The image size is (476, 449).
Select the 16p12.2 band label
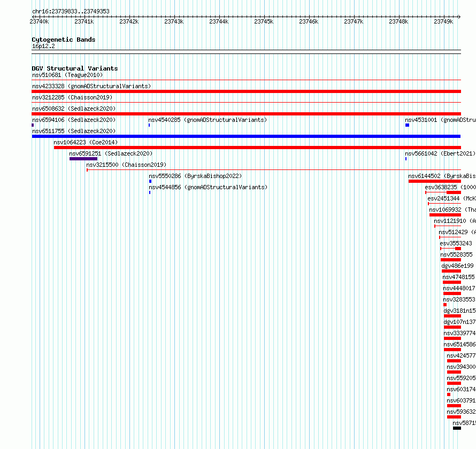(43, 46)
